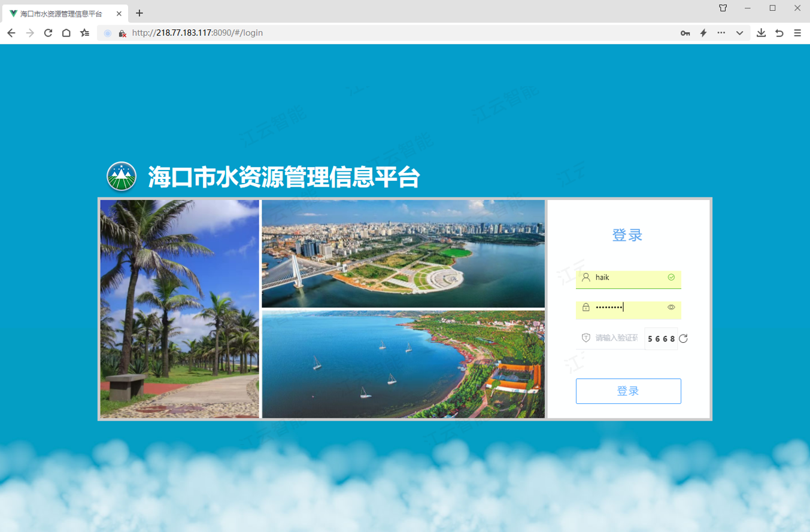Click the browser back arrow
810x532 pixels.
pos(11,33)
